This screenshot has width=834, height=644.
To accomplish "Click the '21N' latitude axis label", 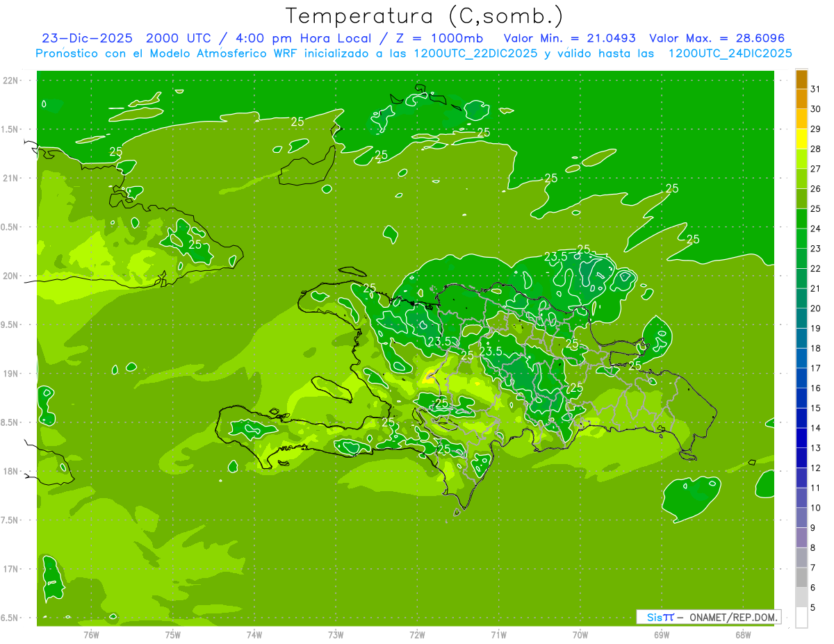I will pos(11,179).
